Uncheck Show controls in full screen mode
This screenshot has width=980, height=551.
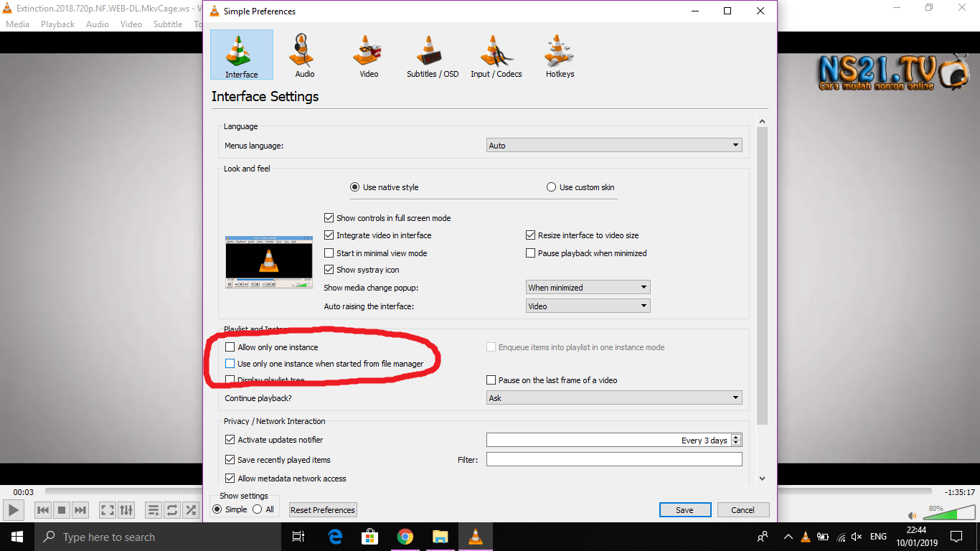tap(329, 218)
